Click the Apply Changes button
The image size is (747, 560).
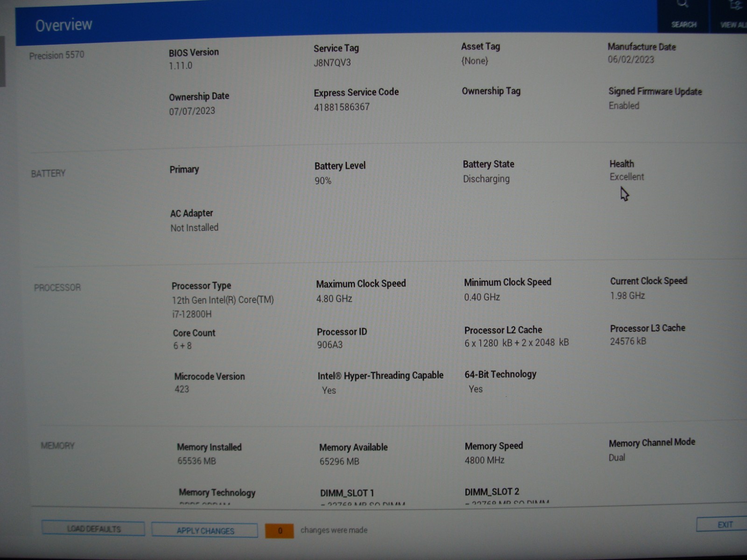pyautogui.click(x=205, y=531)
